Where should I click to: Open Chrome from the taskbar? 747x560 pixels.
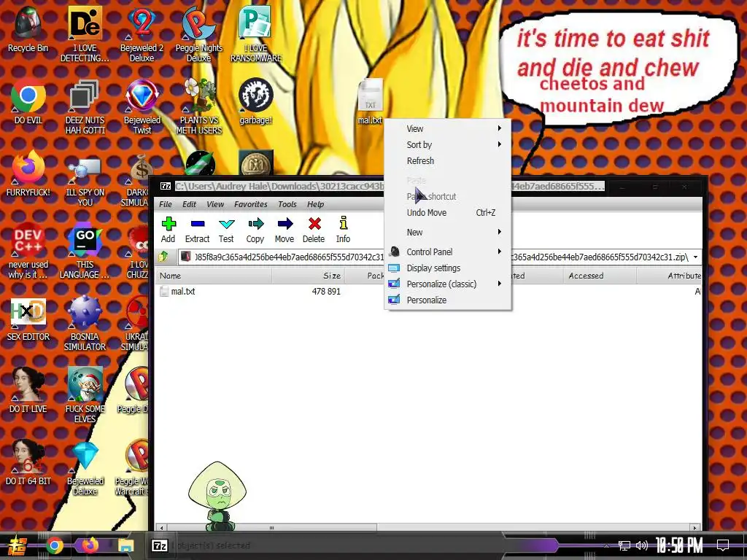[54, 545]
